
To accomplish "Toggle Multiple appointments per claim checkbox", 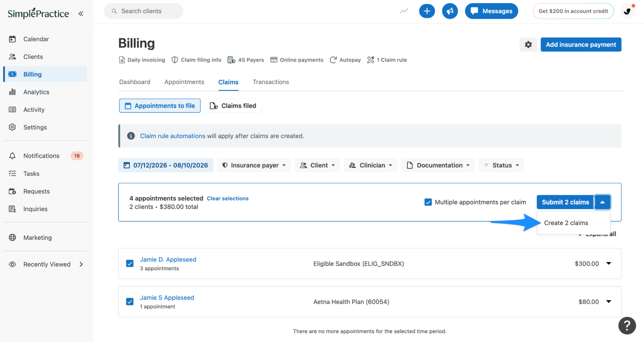I will pyautogui.click(x=428, y=202).
